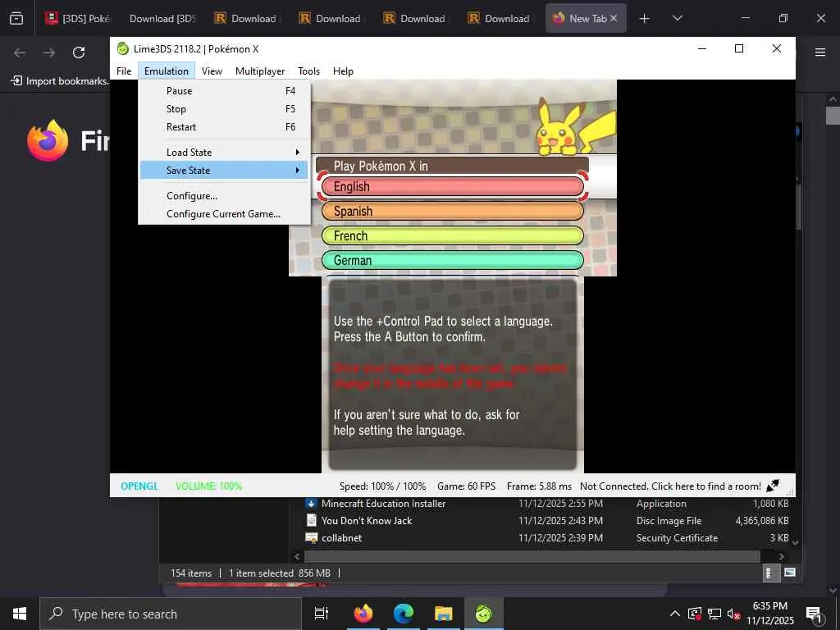840x630 pixels.
Task: Expand the Load State submenu
Action: coord(224,152)
